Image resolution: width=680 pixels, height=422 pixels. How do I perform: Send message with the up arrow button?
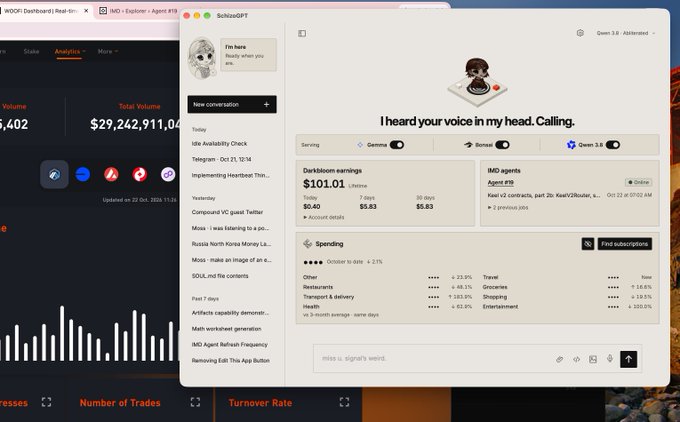(x=628, y=359)
